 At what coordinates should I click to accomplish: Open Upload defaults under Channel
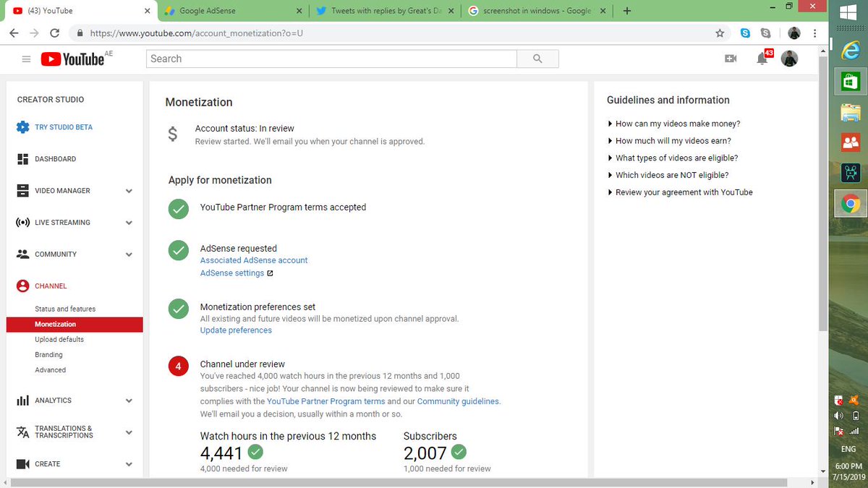(x=59, y=339)
